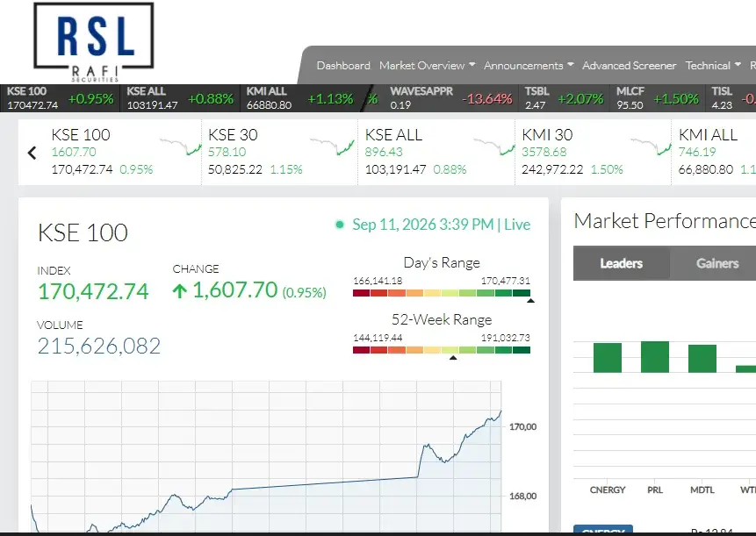This screenshot has width=756, height=536.
Task: Click the TISL ticker entry
Action: pos(731,98)
